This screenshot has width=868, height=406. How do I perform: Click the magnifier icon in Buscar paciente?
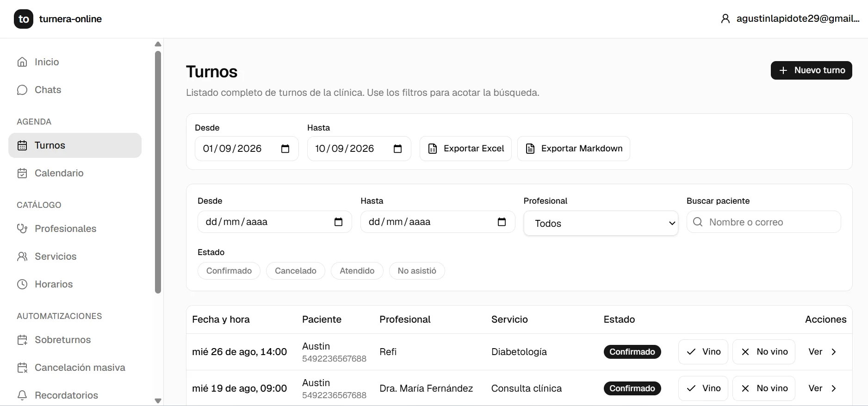698,222
